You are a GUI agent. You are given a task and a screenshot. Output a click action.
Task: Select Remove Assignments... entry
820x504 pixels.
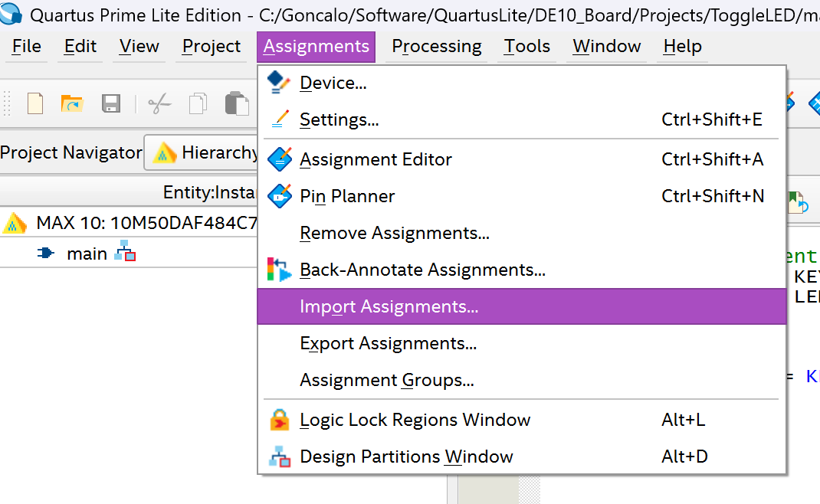pos(522,233)
